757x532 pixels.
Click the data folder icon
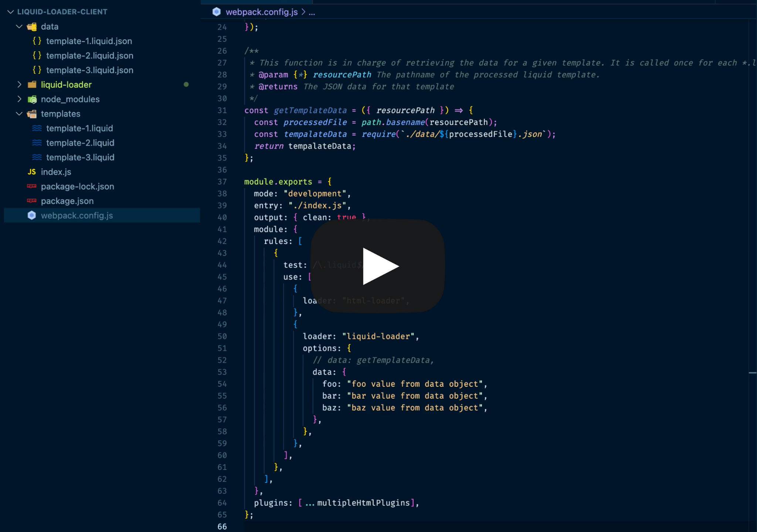click(x=32, y=27)
